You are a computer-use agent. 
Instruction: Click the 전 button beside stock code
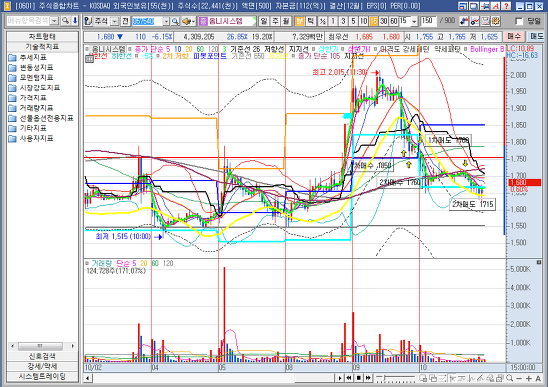coord(125,21)
